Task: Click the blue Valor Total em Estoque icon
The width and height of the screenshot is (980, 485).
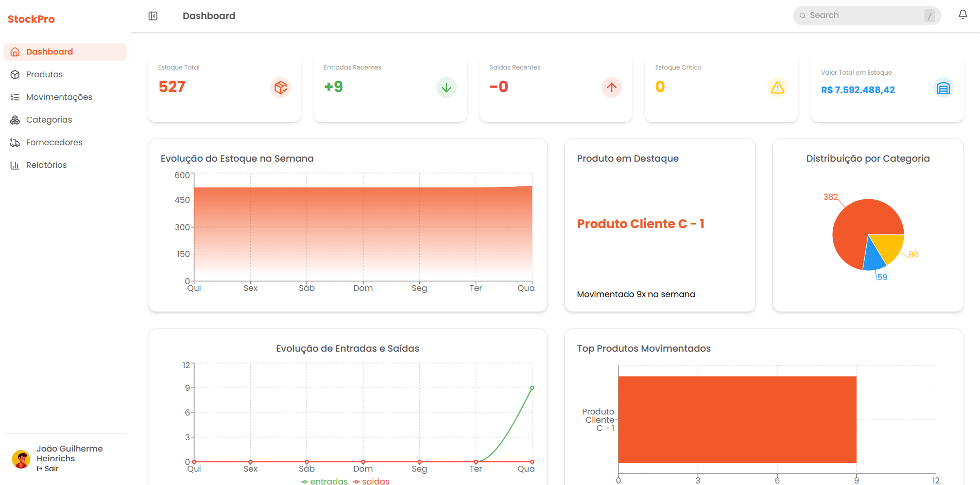Action: [943, 88]
